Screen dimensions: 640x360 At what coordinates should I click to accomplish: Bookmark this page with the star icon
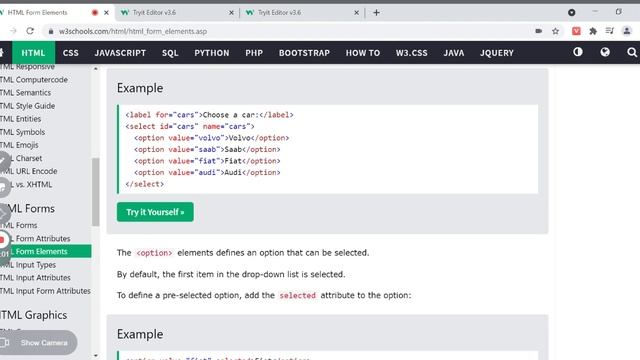click(x=556, y=31)
